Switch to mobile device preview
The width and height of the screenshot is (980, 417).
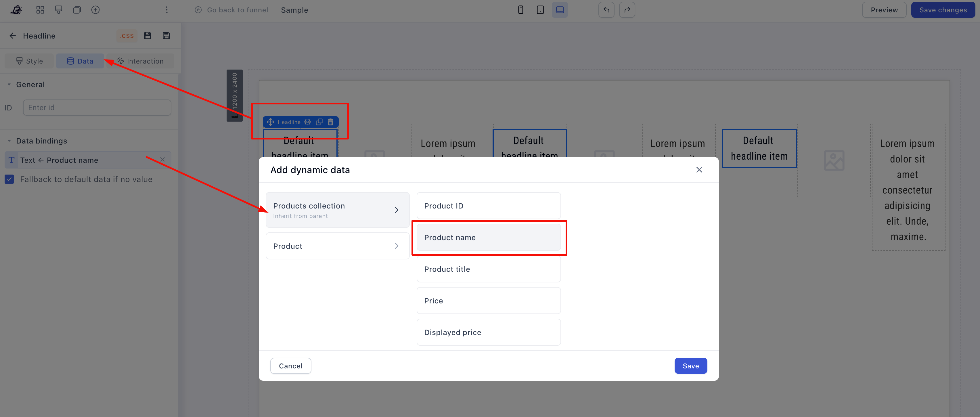[520, 10]
